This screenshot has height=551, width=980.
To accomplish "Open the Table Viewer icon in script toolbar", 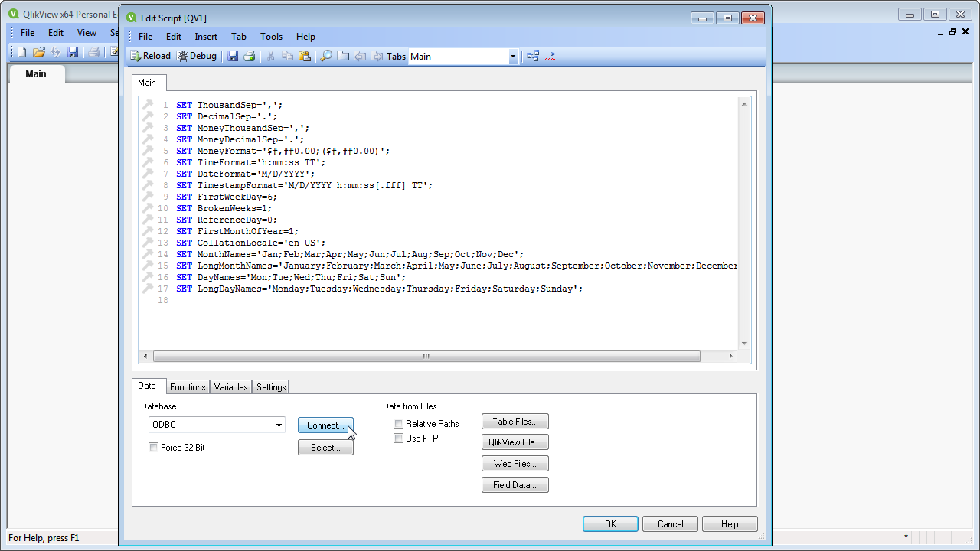I will 533,56.
